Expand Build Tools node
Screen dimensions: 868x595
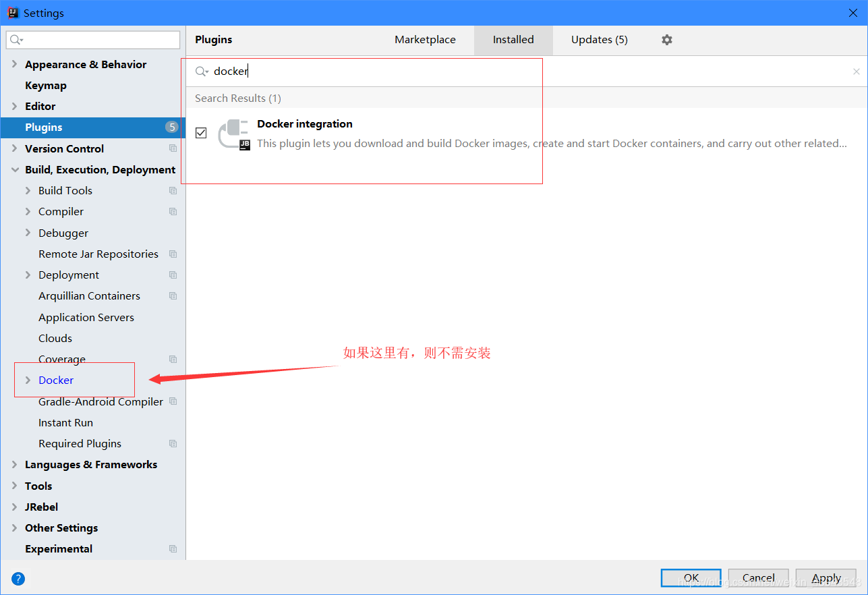click(x=28, y=191)
